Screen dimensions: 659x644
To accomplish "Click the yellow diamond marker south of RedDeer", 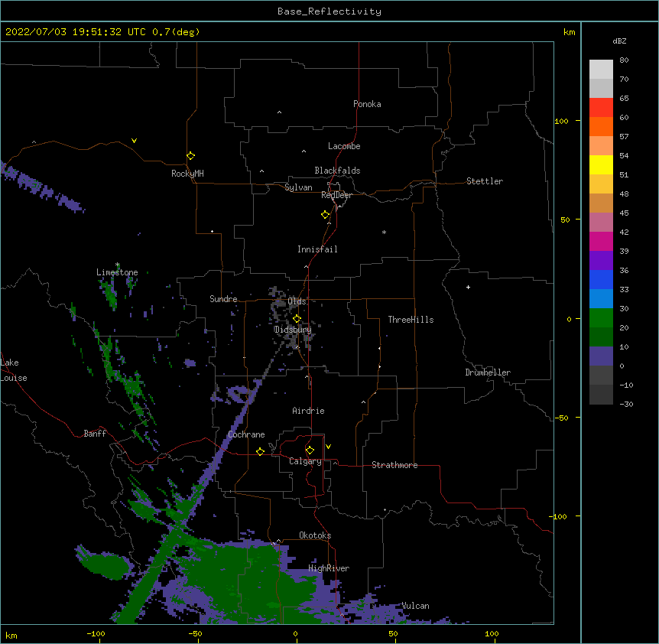I will [326, 215].
